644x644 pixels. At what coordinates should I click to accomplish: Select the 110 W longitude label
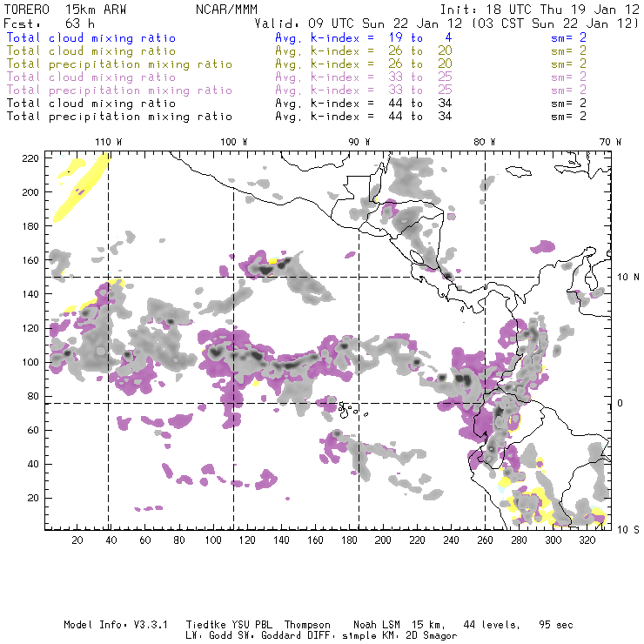[x=108, y=142]
